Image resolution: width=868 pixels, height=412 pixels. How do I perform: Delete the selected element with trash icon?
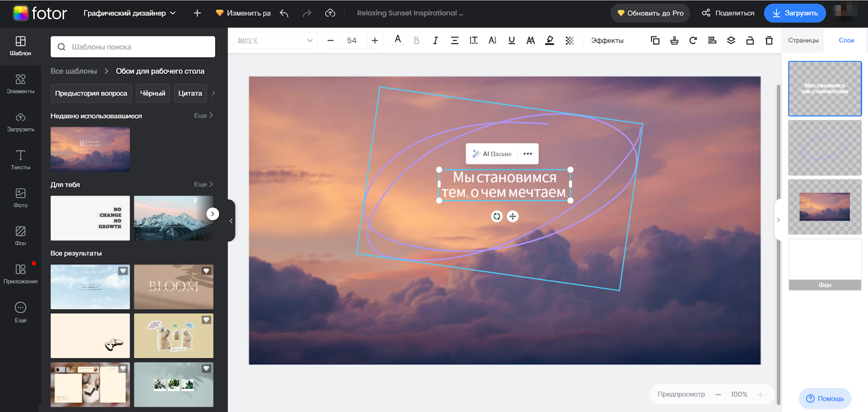pos(769,41)
